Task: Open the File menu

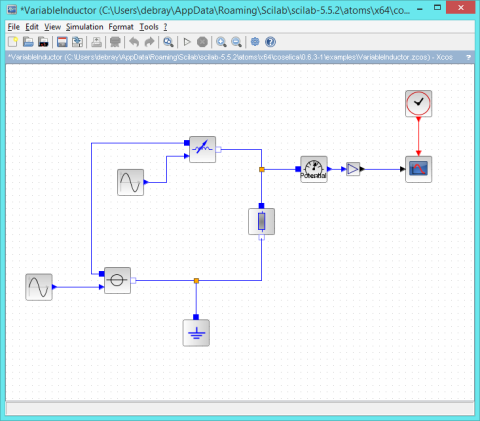Action: pos(14,27)
